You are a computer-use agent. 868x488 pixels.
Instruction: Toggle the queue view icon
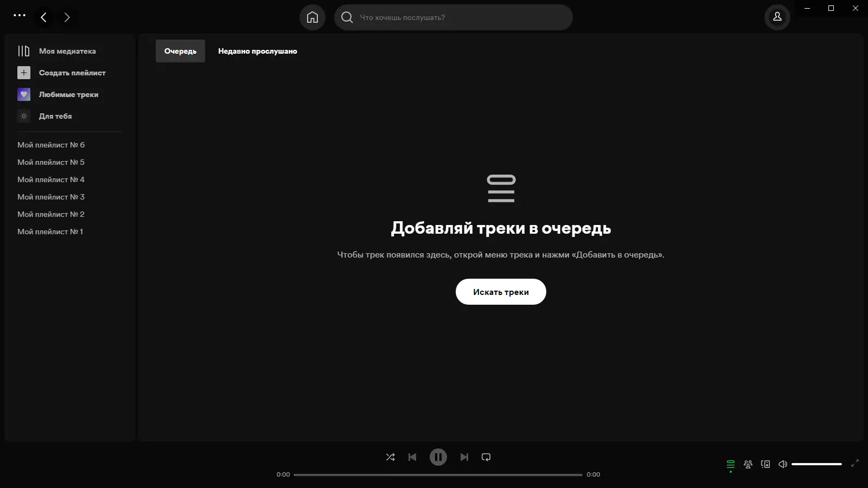pos(731,464)
